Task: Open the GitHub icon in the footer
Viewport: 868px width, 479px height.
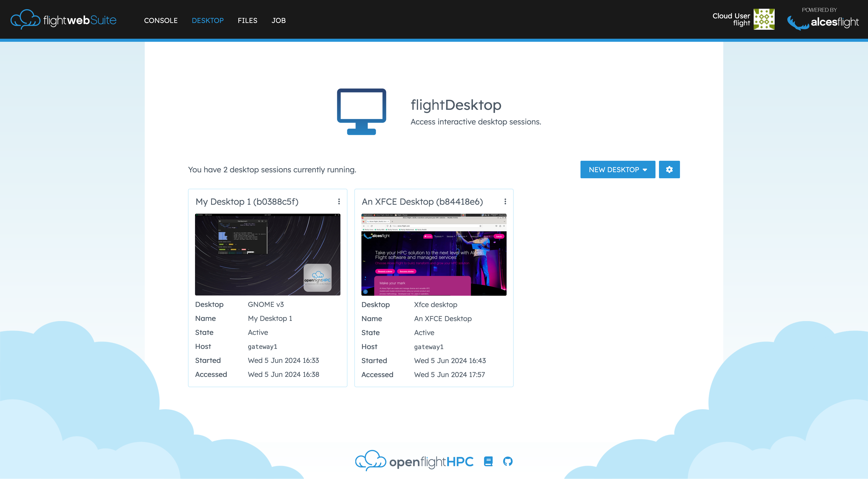Action: (x=508, y=461)
